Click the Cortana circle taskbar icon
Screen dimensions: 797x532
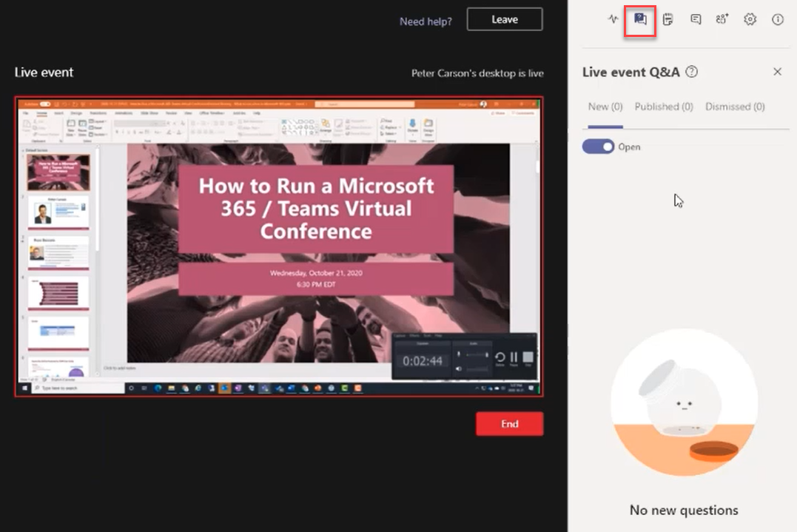131,388
